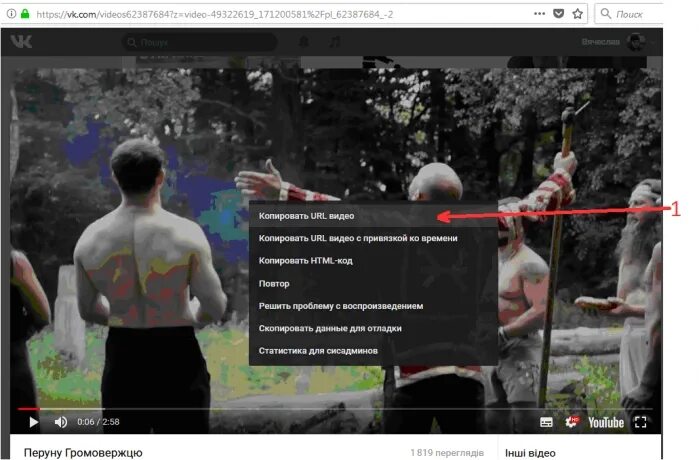Click the 1 819 переглядів view count

447,453
